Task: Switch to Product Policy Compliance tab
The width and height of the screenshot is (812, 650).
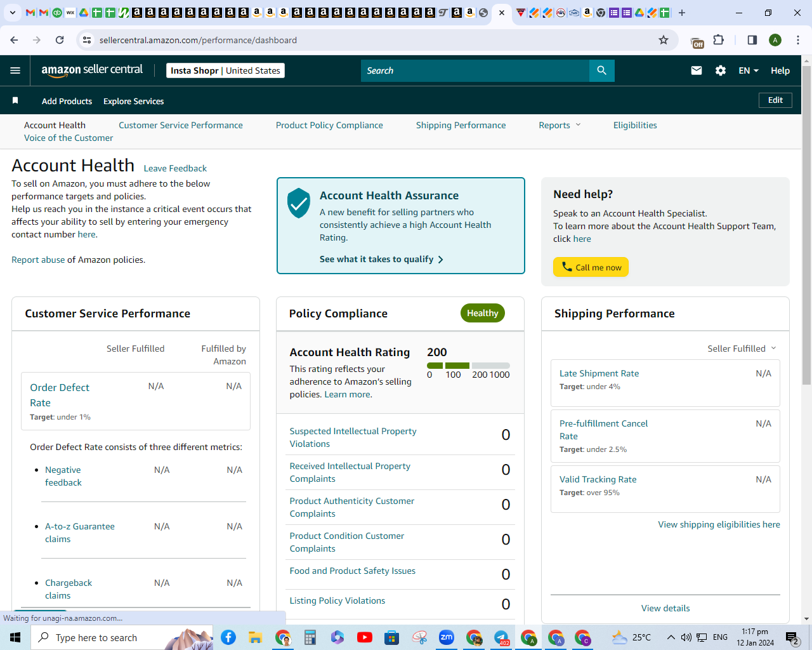Action: [329, 125]
